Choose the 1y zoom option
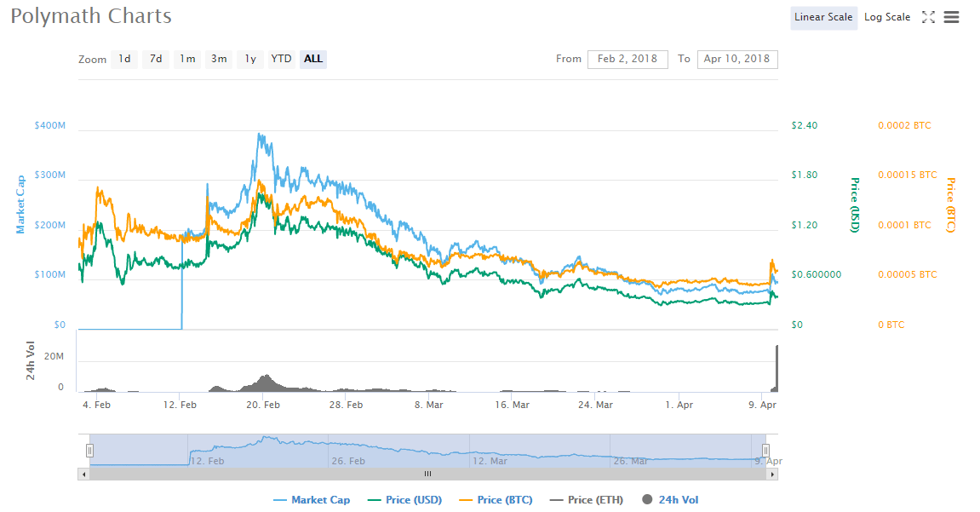 tap(250, 59)
